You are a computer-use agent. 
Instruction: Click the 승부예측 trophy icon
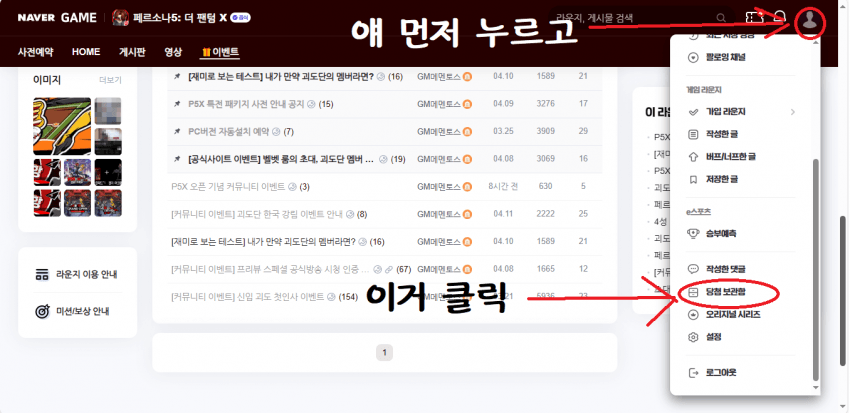pyautogui.click(x=693, y=234)
